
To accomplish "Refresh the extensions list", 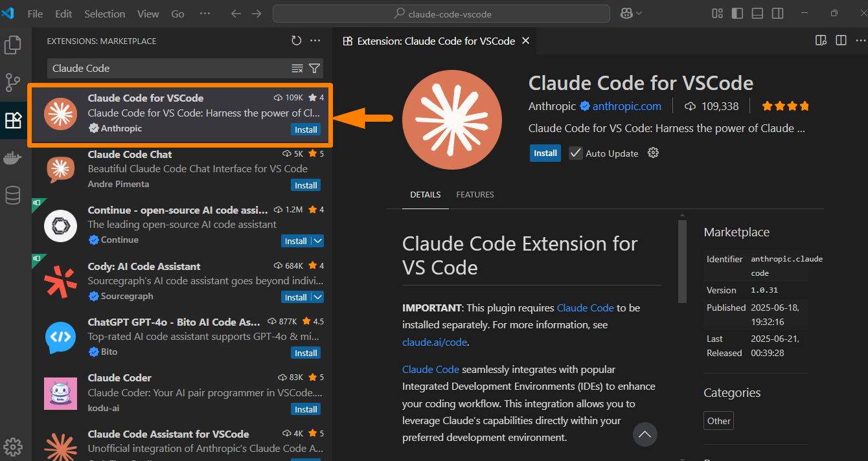I will (x=296, y=40).
